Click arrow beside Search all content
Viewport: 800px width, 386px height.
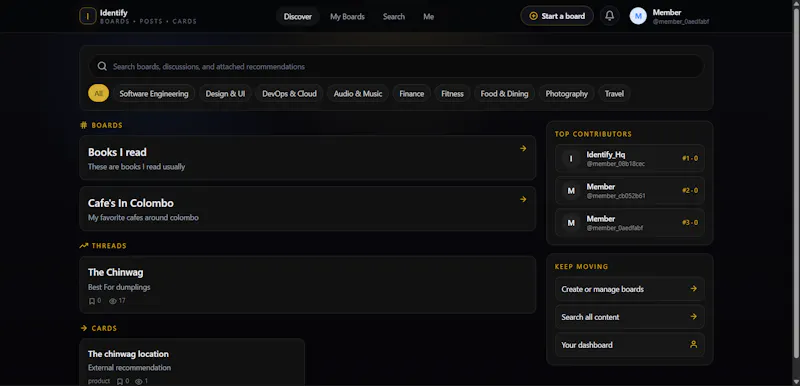click(x=693, y=317)
